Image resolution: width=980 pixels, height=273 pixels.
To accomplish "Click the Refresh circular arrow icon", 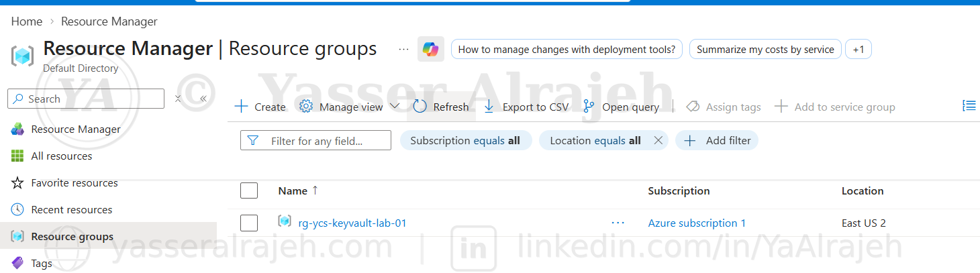I will (x=420, y=107).
